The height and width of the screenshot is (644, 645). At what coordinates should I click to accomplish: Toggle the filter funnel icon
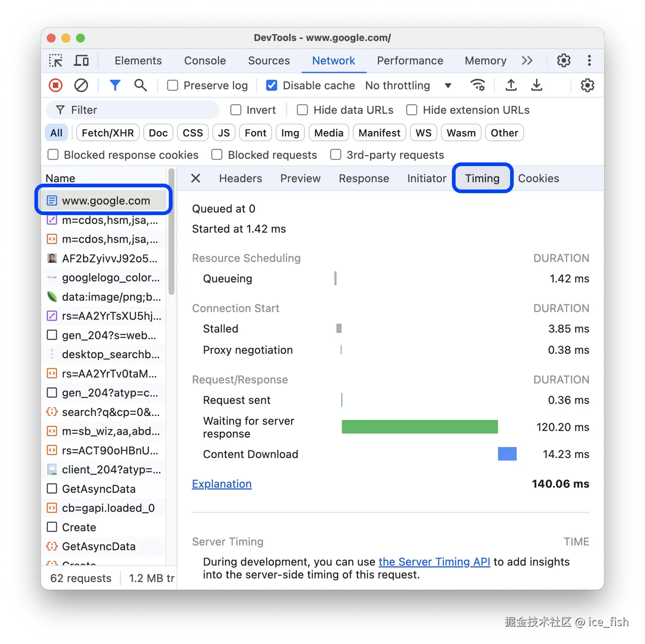click(115, 85)
